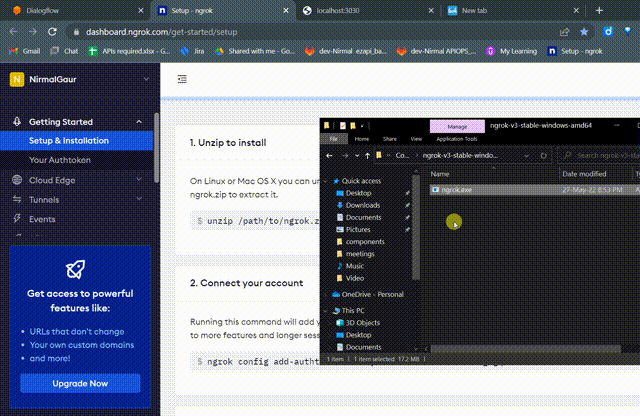
Task: Close the Dialogflow browser tab
Action: pyautogui.click(x=141, y=11)
